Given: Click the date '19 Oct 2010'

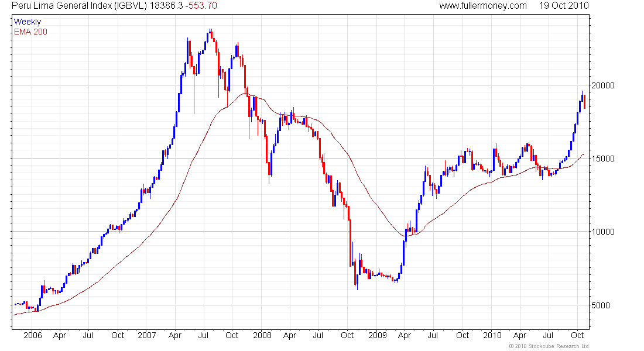Looking at the screenshot, I should 564,6.
